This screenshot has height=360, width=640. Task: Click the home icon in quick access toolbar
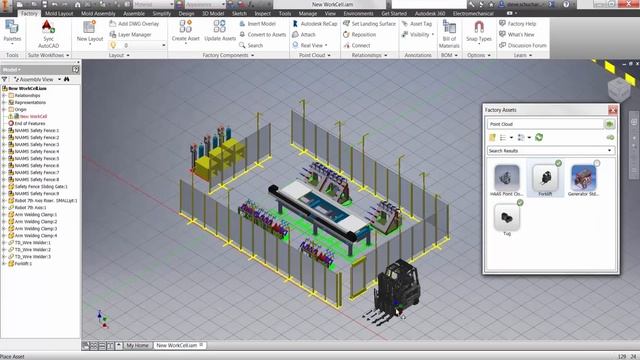click(x=78, y=4)
